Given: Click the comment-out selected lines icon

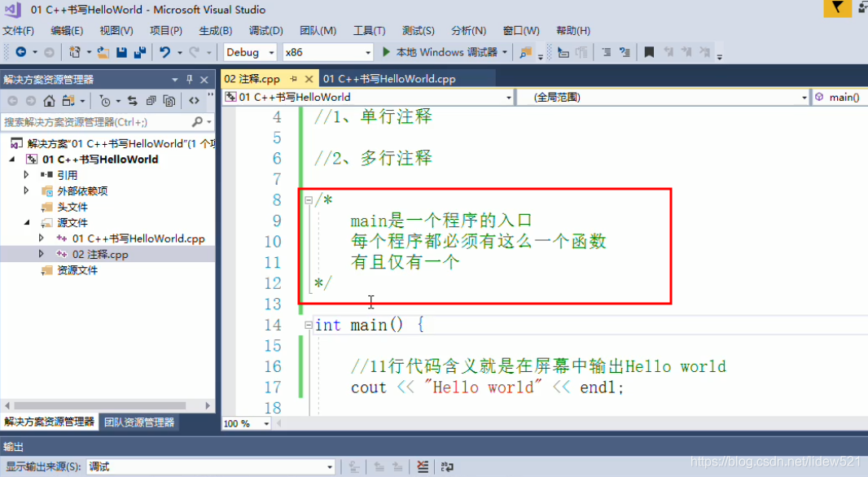Looking at the screenshot, I should tap(606, 52).
